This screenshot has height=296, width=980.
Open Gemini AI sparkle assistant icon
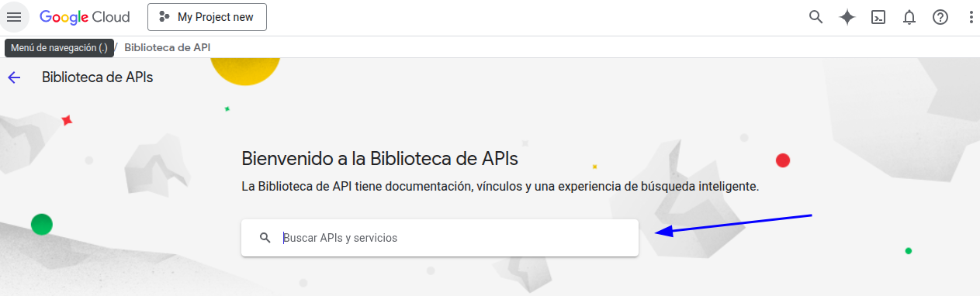(847, 17)
